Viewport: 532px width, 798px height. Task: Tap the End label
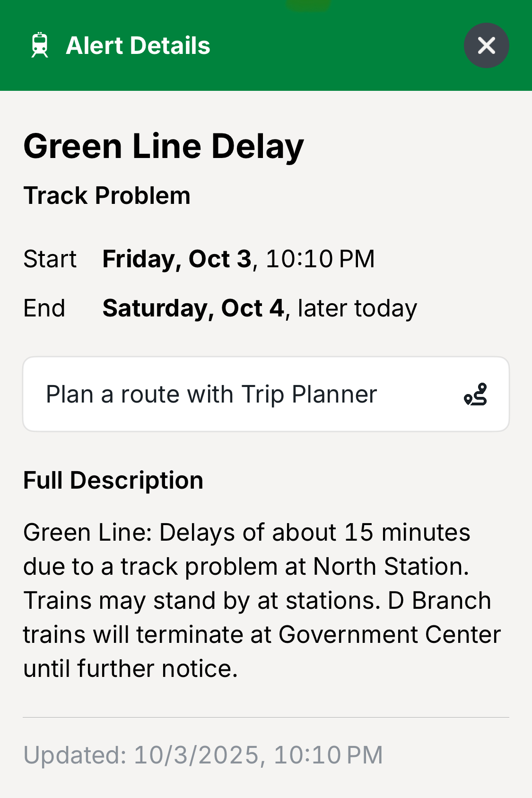click(x=44, y=308)
